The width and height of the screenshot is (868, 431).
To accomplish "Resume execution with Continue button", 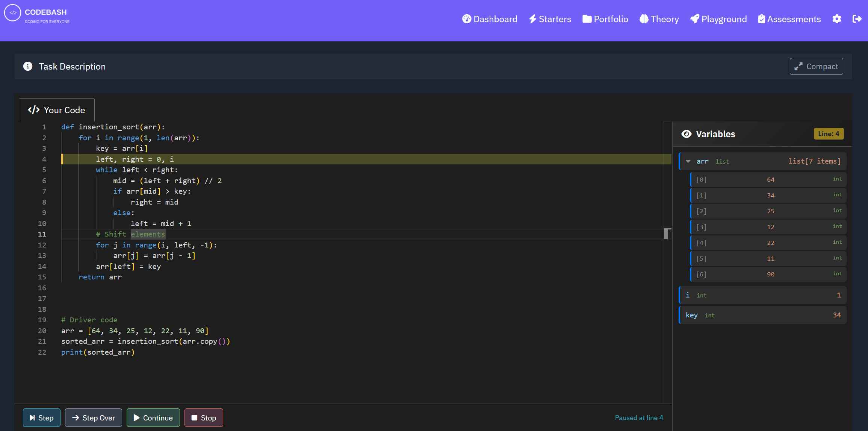I will 153,418.
